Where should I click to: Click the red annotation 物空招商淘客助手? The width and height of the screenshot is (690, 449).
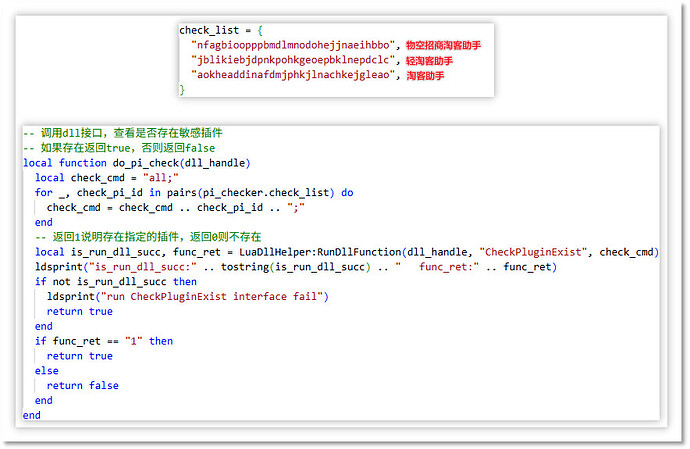[x=443, y=46]
